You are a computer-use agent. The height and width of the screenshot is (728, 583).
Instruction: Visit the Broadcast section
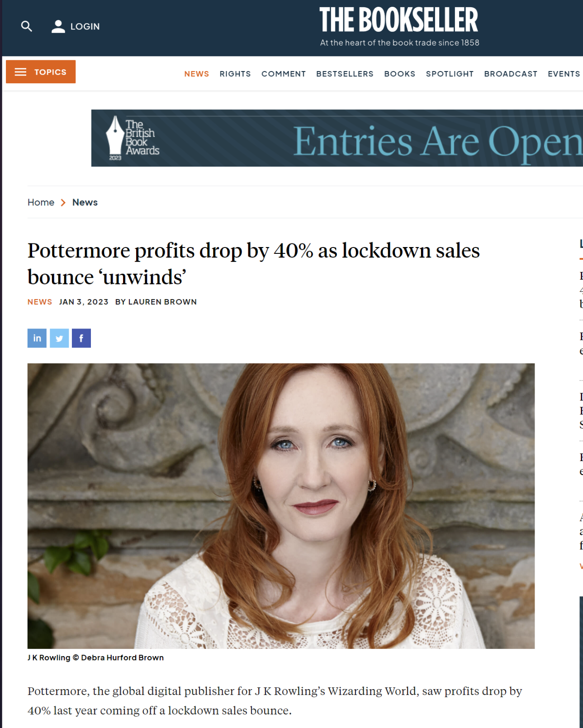(x=511, y=74)
